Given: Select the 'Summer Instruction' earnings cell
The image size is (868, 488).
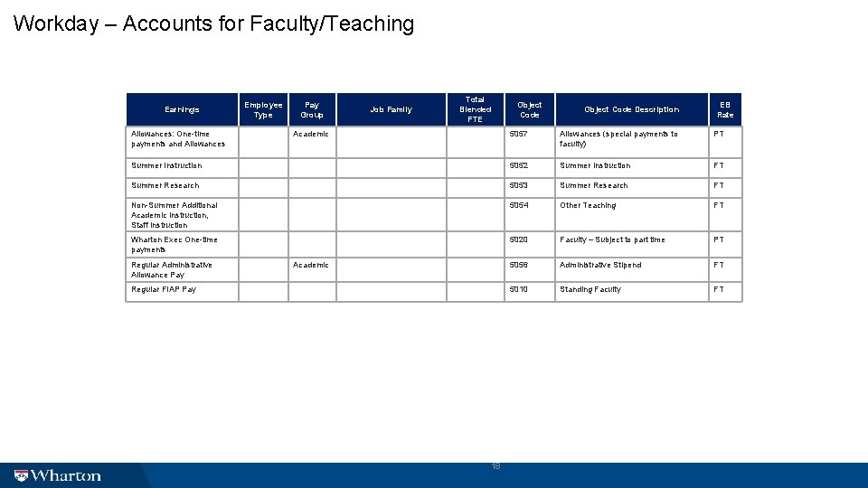Looking at the screenshot, I should pyautogui.click(x=182, y=168).
